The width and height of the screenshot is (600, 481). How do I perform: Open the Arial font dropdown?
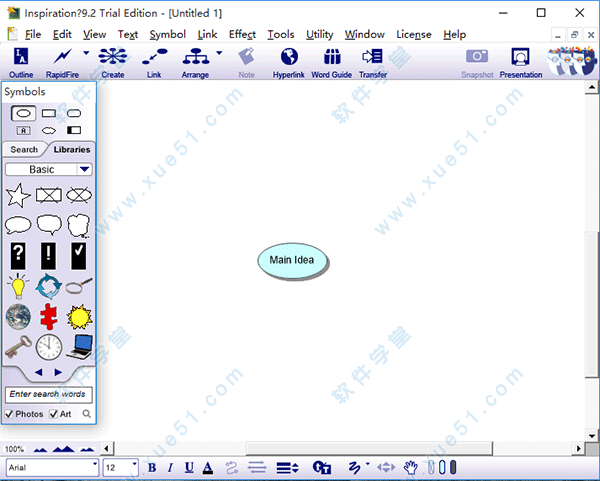(95, 467)
